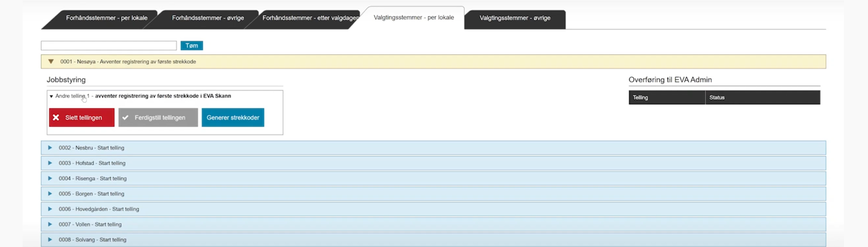Collapse the 0001 - Nesøya row
Viewport: 868px width, 247px height.
[x=51, y=62]
